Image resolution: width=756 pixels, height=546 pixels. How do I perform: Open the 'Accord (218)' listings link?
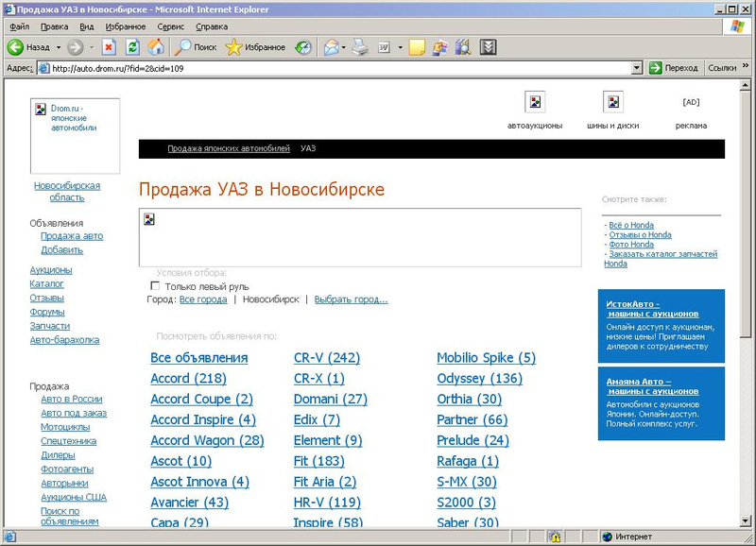(x=188, y=378)
